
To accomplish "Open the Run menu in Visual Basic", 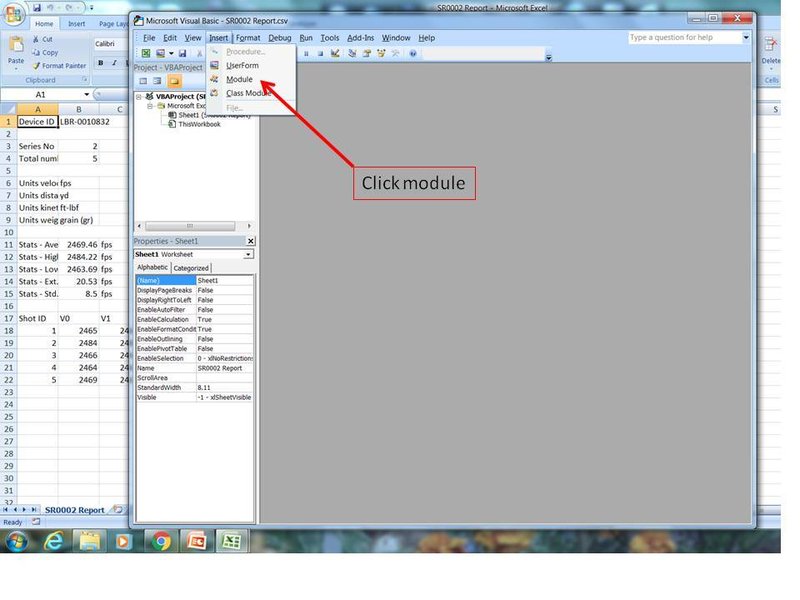I will pyautogui.click(x=306, y=38).
